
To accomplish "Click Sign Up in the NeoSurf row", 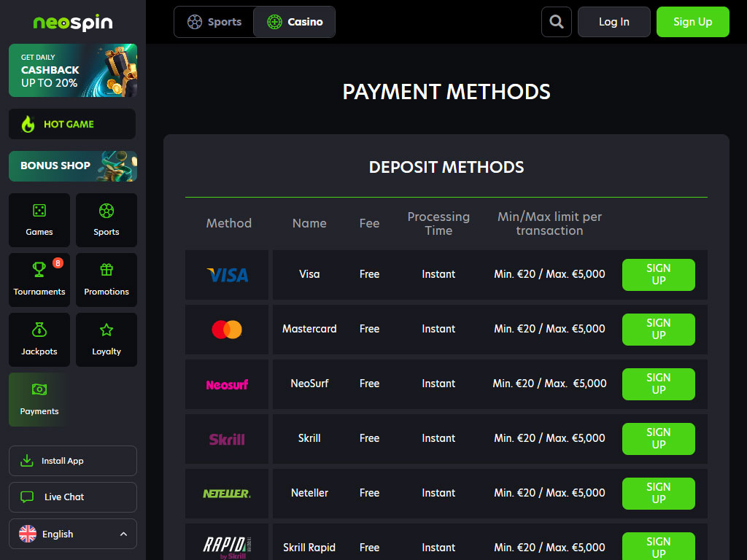I will click(x=659, y=384).
